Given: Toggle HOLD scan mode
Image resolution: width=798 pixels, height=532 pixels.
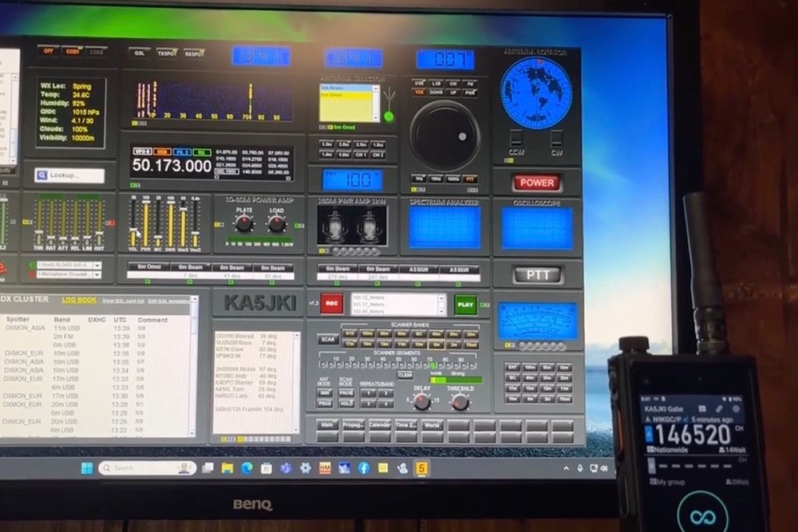Looking at the screenshot, I should tap(346, 403).
